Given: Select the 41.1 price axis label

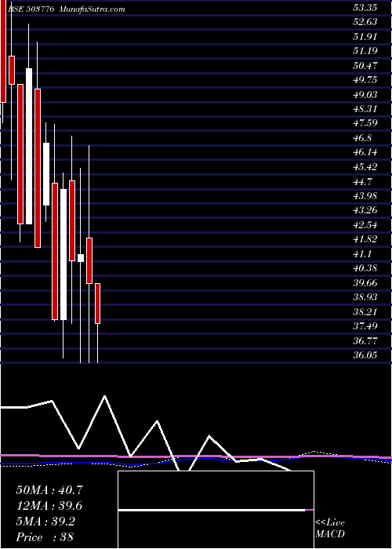Looking at the screenshot, I should [362, 254].
